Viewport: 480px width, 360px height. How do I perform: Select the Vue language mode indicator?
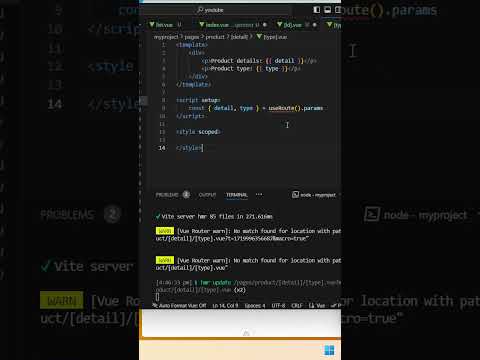tap(317, 306)
